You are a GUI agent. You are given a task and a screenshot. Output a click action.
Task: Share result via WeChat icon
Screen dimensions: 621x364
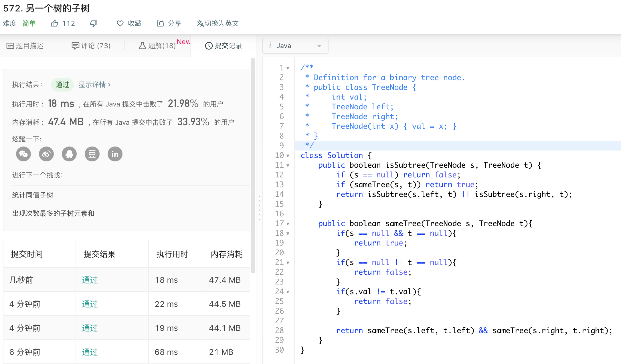(x=23, y=154)
